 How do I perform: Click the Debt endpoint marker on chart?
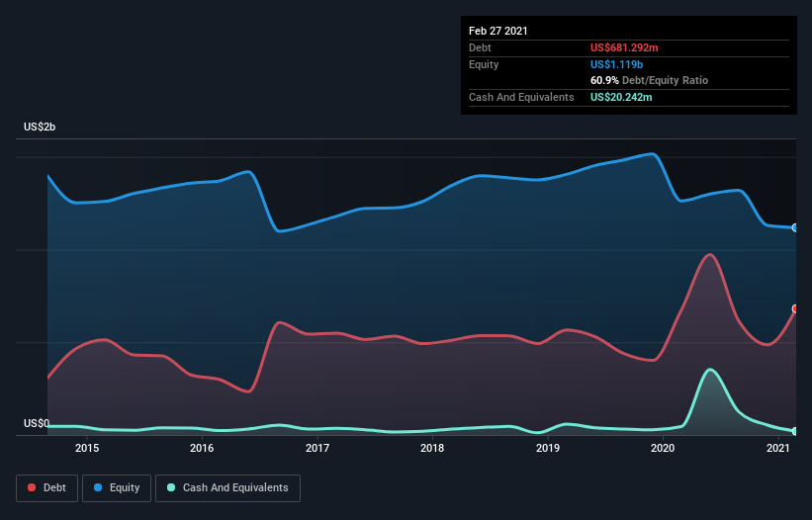pos(795,308)
